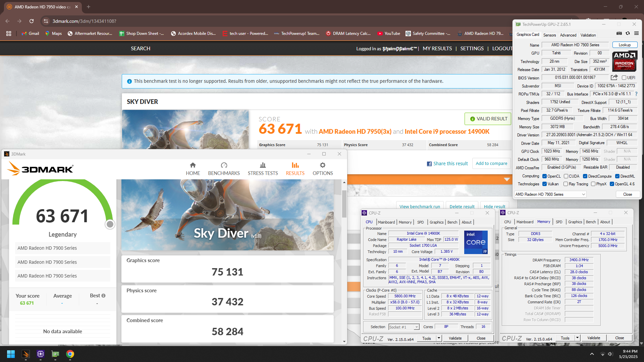Open Windows Start menu
This screenshot has width=644, height=362.
tap(11, 354)
